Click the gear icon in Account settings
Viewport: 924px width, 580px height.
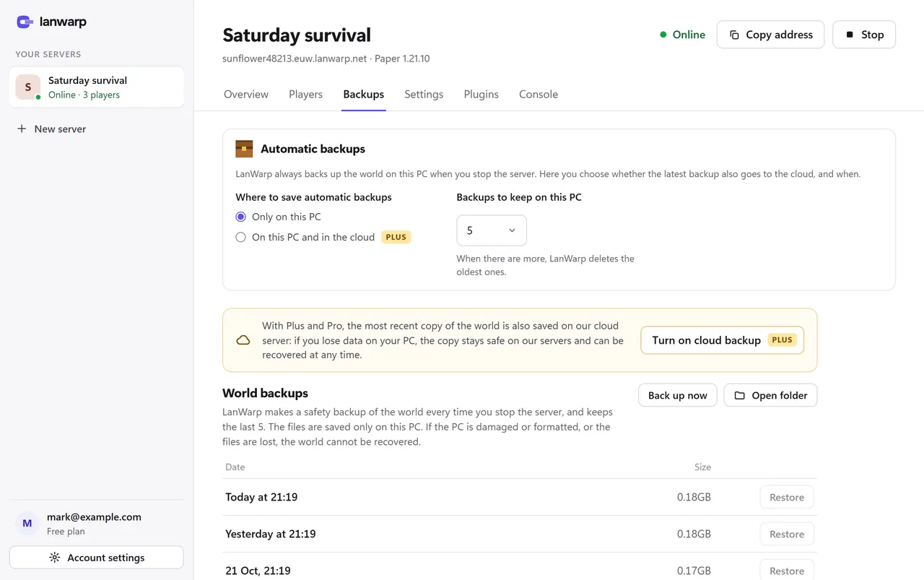point(54,558)
